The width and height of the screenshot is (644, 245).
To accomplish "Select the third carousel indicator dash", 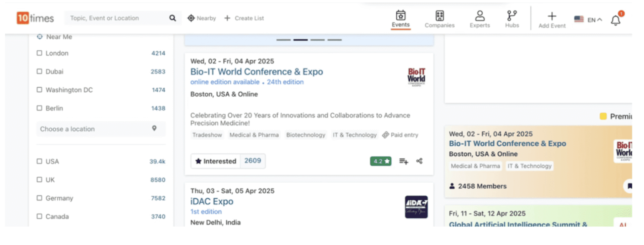I will [318, 40].
